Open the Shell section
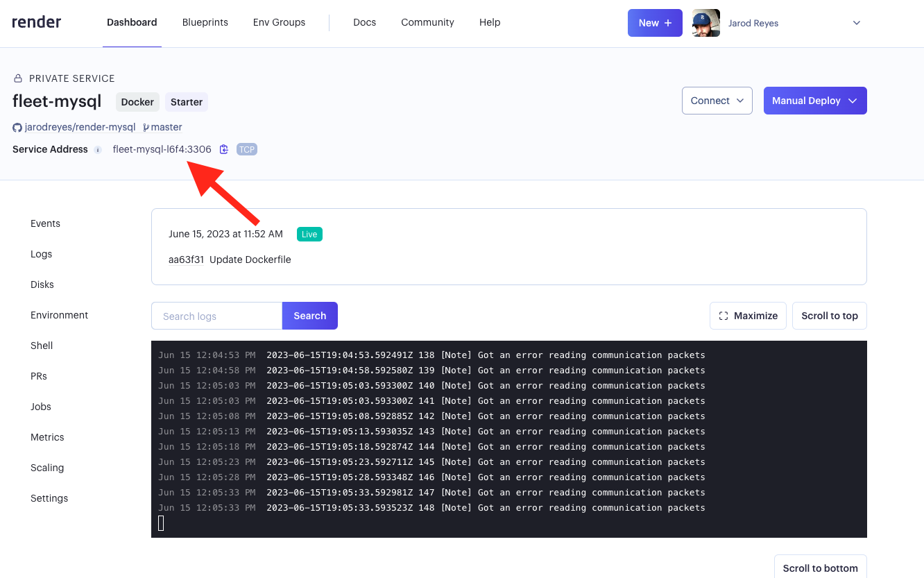This screenshot has height=578, width=924. tap(42, 346)
